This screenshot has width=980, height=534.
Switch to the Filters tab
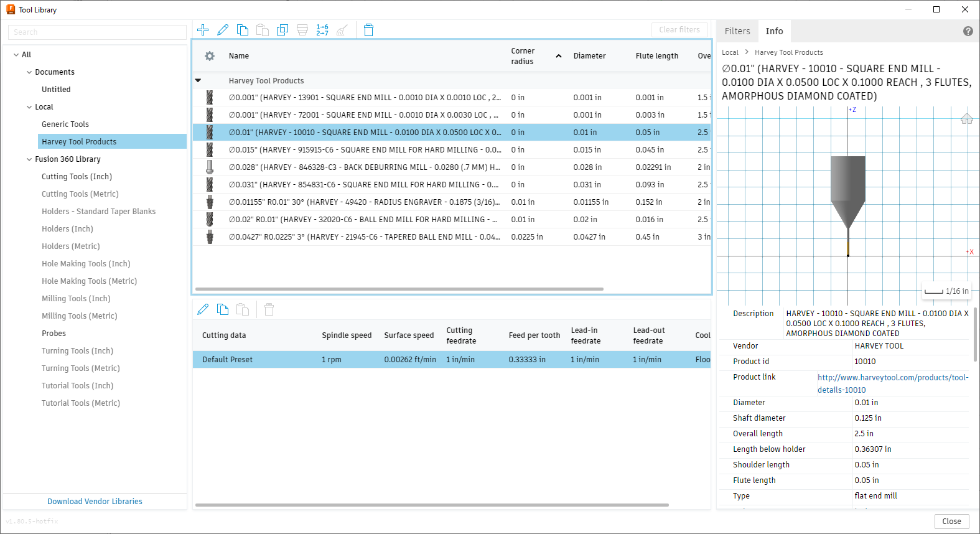point(737,31)
